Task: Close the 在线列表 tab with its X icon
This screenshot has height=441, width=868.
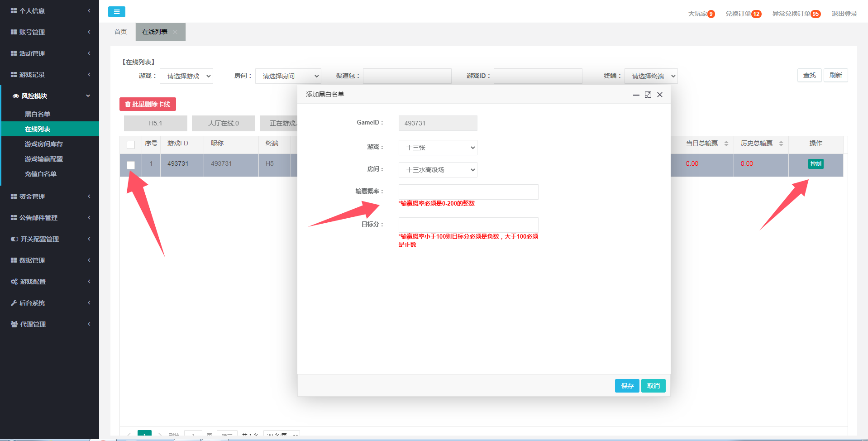Action: click(x=175, y=32)
